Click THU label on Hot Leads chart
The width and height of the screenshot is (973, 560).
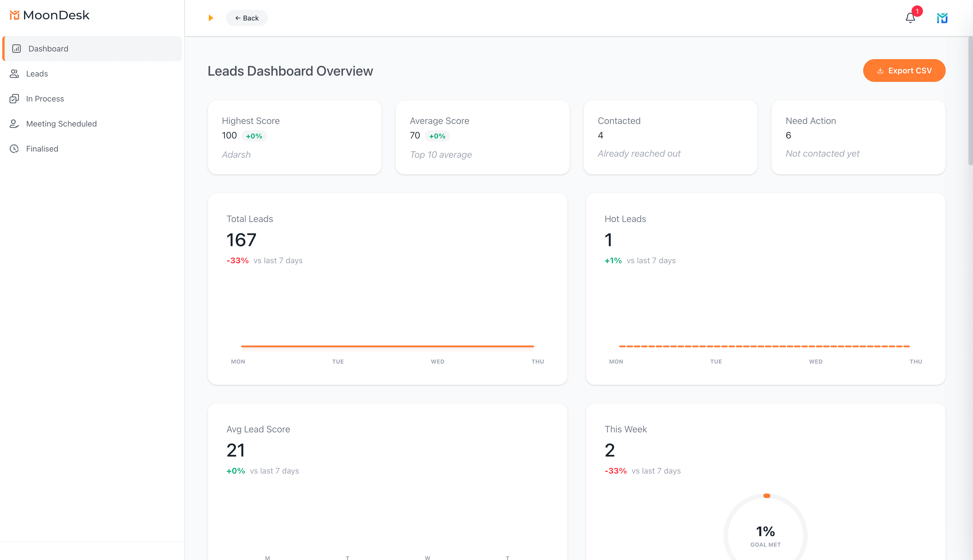[x=916, y=362]
